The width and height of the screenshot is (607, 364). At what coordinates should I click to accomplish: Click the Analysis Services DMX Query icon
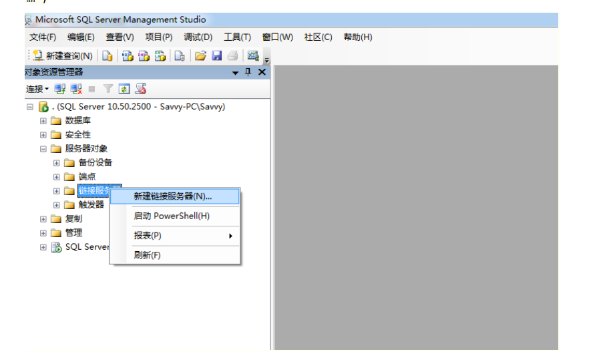click(x=144, y=55)
